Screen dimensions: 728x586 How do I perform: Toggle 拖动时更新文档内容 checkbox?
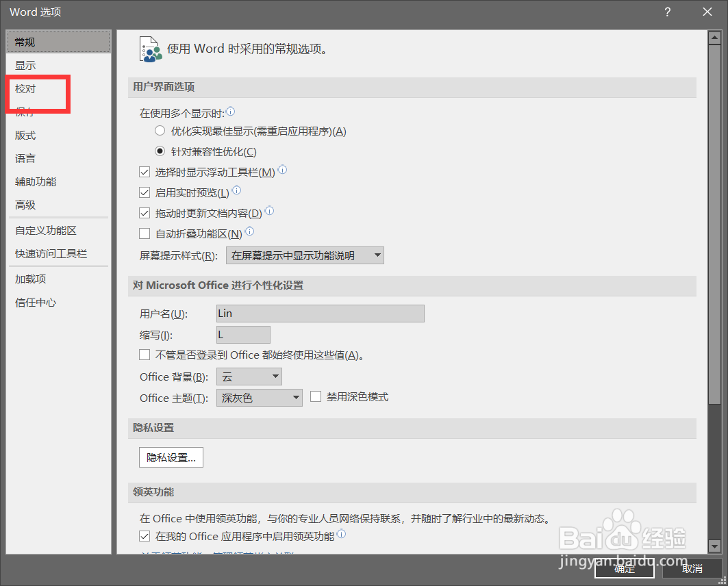(x=145, y=213)
